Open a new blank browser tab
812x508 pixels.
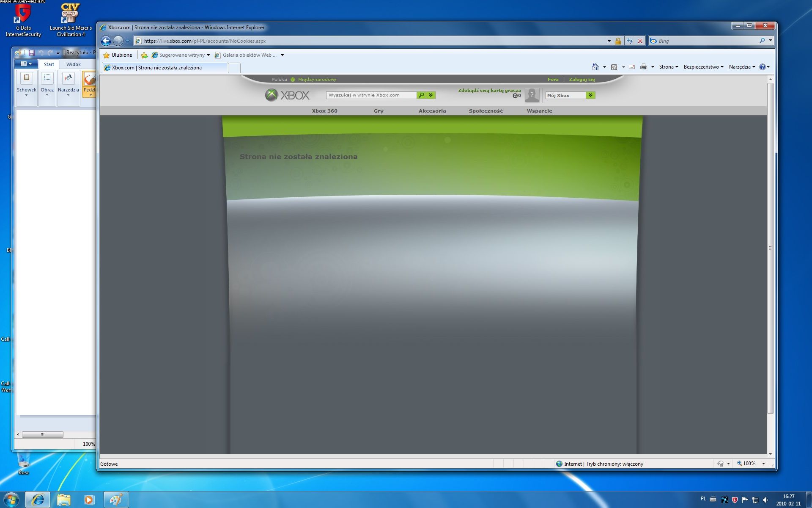[234, 68]
